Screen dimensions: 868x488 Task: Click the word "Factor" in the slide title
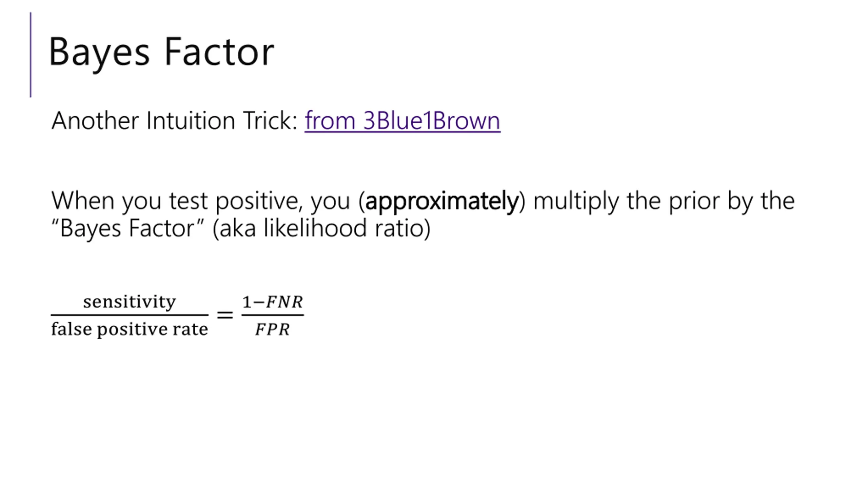[219, 52]
